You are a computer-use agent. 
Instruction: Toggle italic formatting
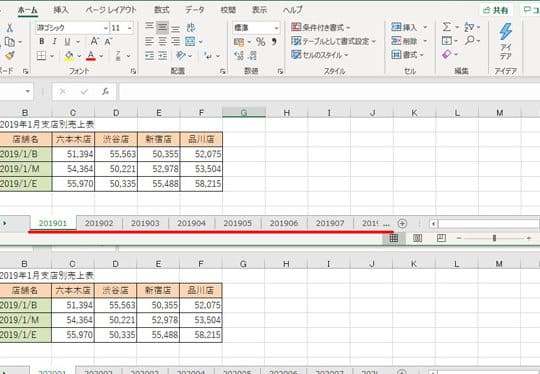tap(54, 42)
